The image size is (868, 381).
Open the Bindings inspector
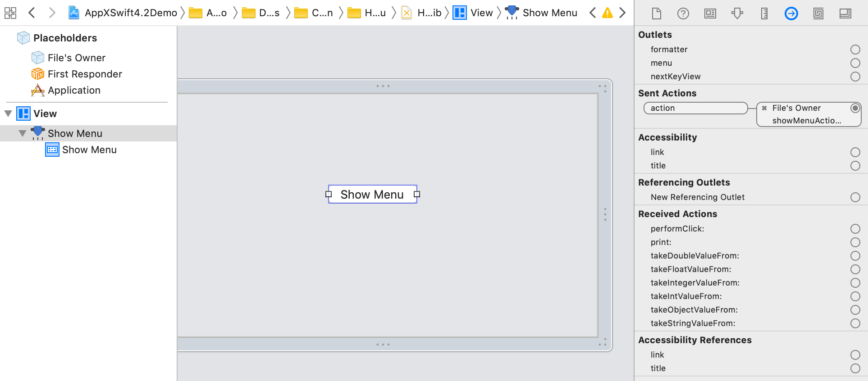click(818, 14)
